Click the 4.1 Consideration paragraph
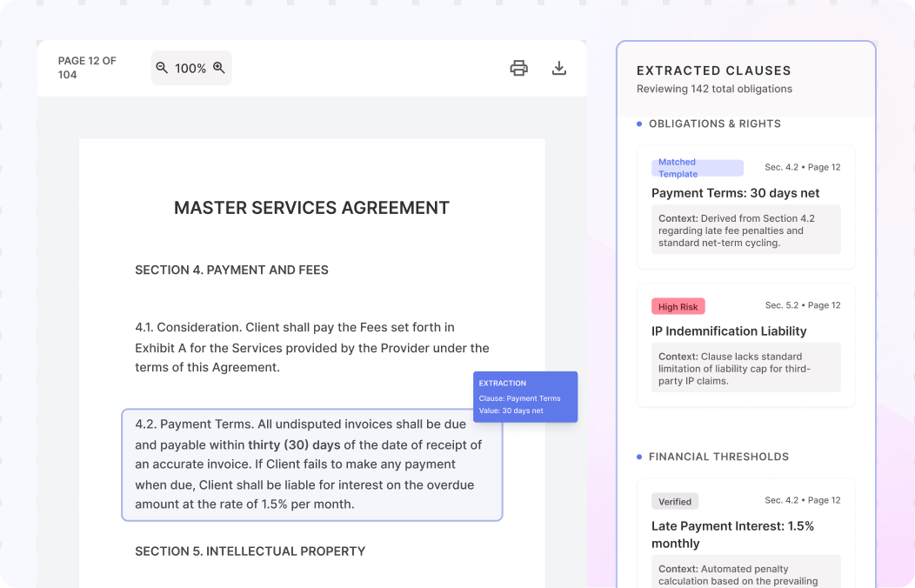915x588 pixels. tap(312, 347)
